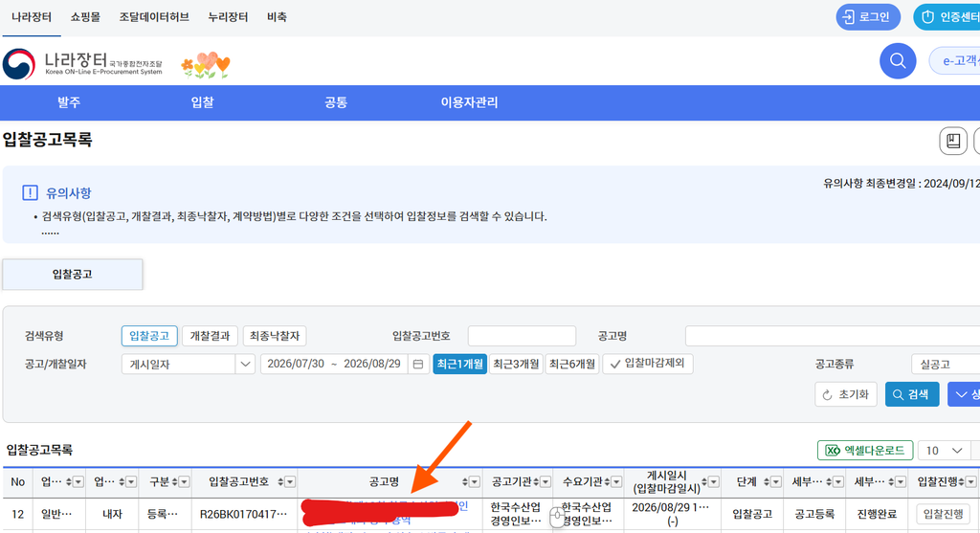Image resolution: width=980 pixels, height=533 pixels.
Task: Open the 입찰 main menu
Action: pos(203,102)
